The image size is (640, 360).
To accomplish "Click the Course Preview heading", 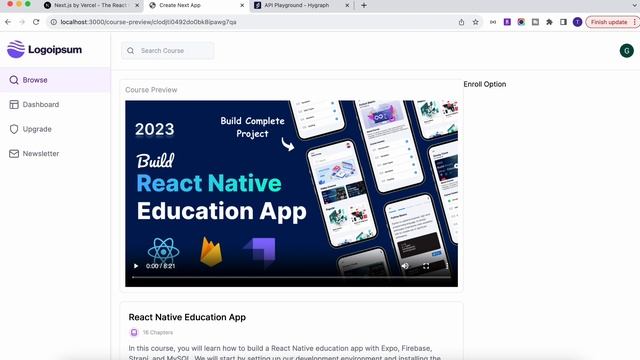I will pos(151,90).
